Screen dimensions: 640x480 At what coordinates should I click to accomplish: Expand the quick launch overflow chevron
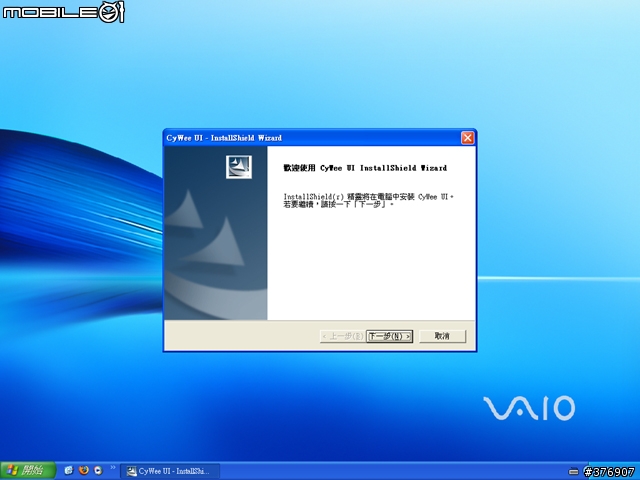pyautogui.click(x=113, y=468)
